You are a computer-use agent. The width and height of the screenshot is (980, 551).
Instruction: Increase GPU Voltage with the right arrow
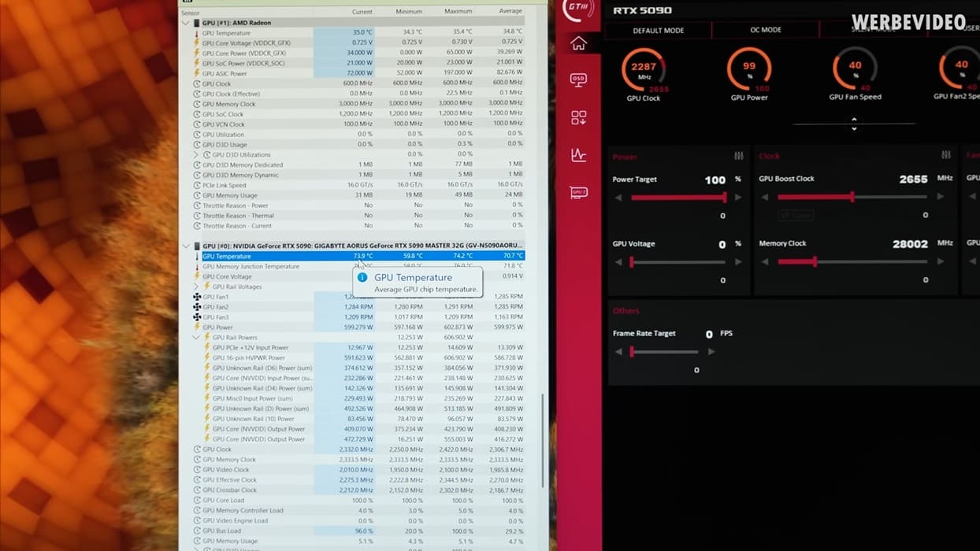[738, 262]
